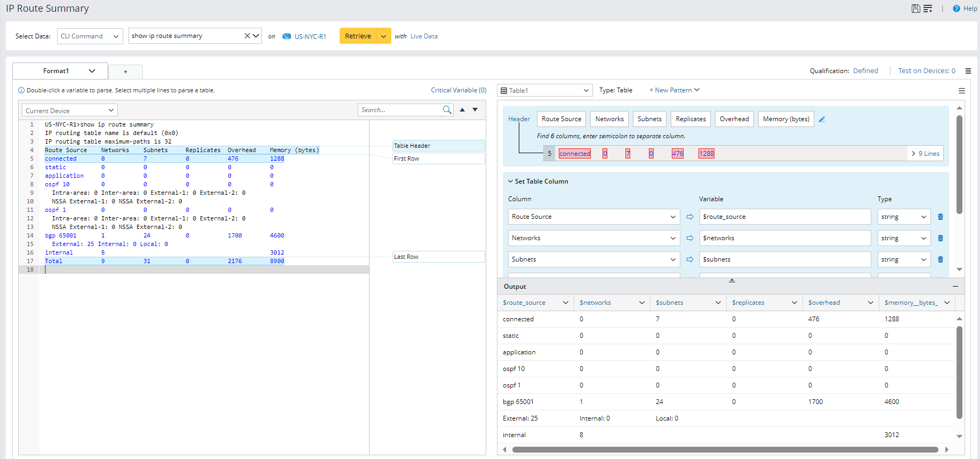The width and height of the screenshot is (980, 459).
Task: Click the save icon at top right
Action: pos(915,9)
